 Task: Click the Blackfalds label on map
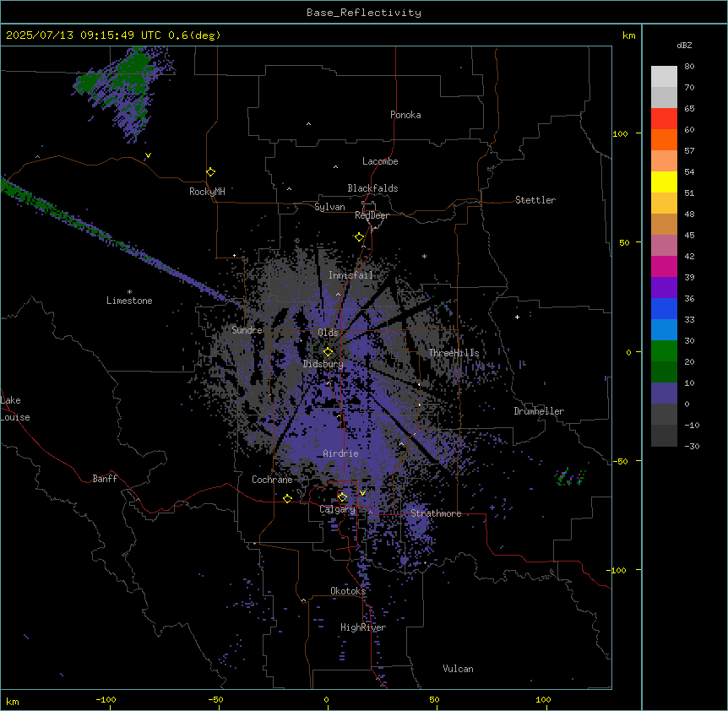[x=372, y=188]
